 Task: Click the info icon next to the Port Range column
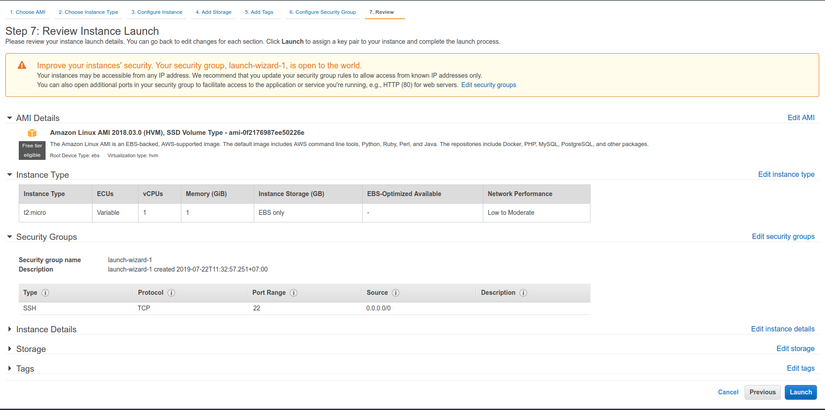point(294,293)
